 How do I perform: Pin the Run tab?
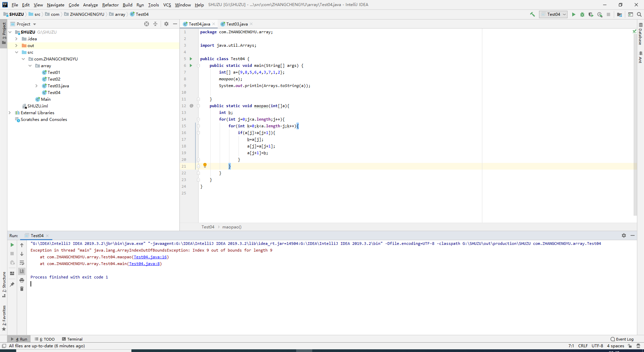point(12,284)
